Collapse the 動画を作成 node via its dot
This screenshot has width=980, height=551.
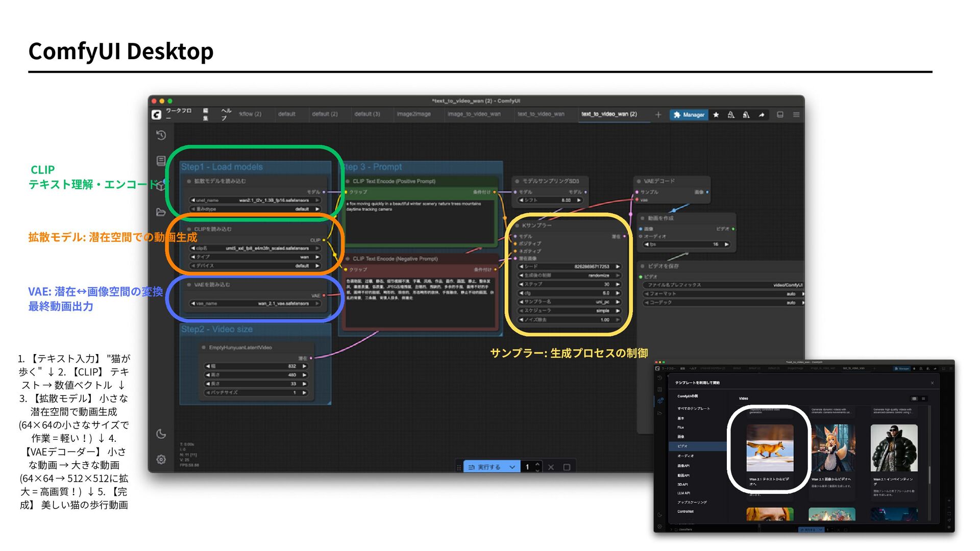(x=643, y=218)
